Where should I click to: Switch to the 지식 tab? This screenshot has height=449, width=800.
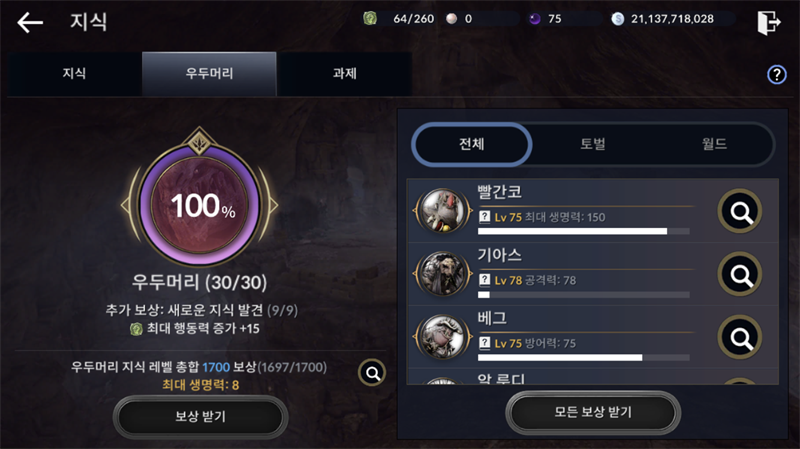[74, 73]
